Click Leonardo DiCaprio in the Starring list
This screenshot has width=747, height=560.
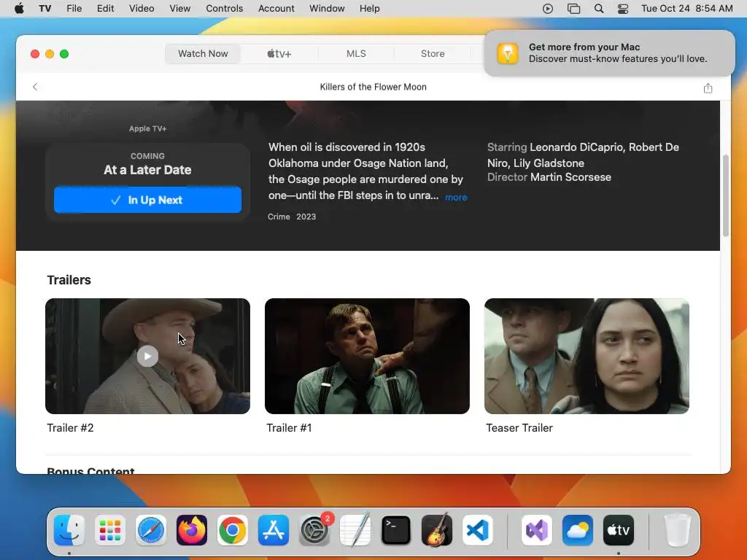point(576,147)
